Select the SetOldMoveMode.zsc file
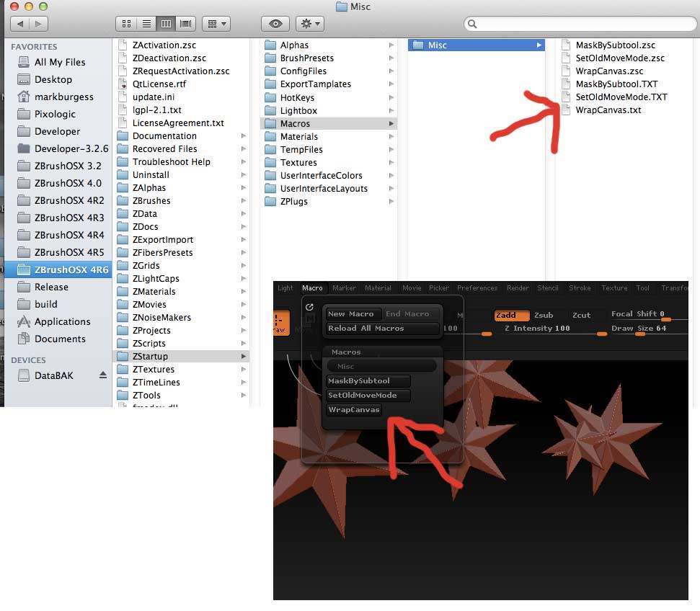The width and height of the screenshot is (700, 611). [x=620, y=58]
